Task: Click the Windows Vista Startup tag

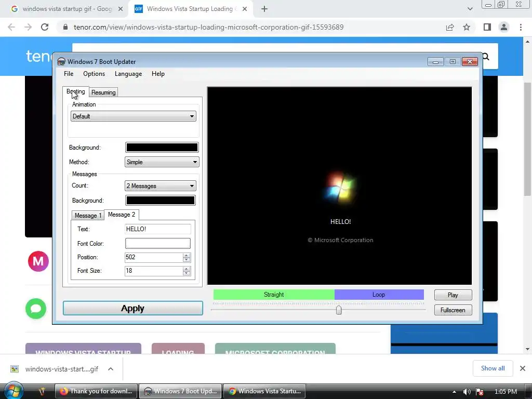Action: tap(83, 349)
